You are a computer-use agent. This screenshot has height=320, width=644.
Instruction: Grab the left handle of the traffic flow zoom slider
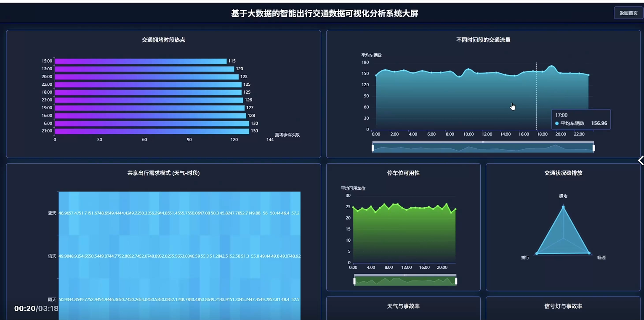pyautogui.click(x=373, y=148)
